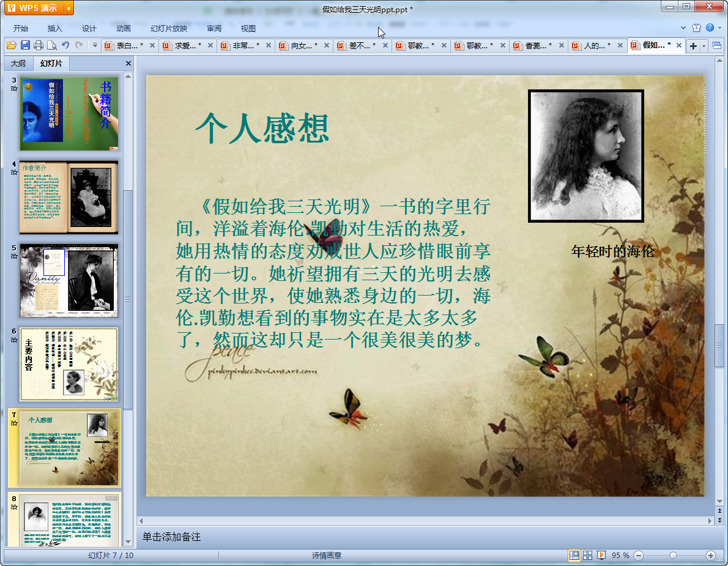Screen dimensions: 728x566
Task: Switch to Normal view icon
Action: (574, 556)
